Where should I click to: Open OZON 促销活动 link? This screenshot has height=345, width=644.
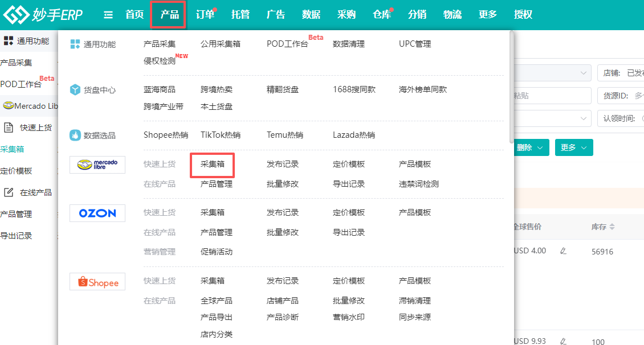(217, 252)
